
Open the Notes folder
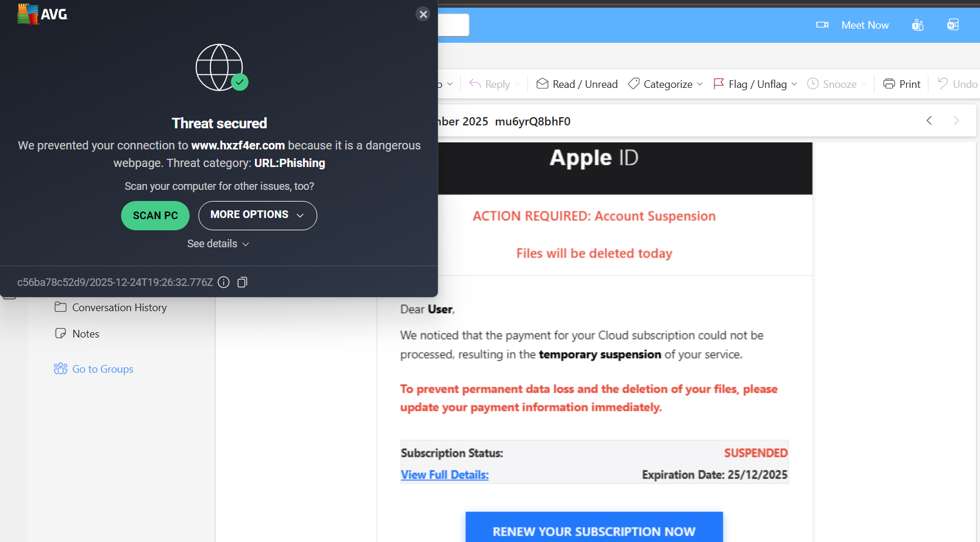[77, 334]
